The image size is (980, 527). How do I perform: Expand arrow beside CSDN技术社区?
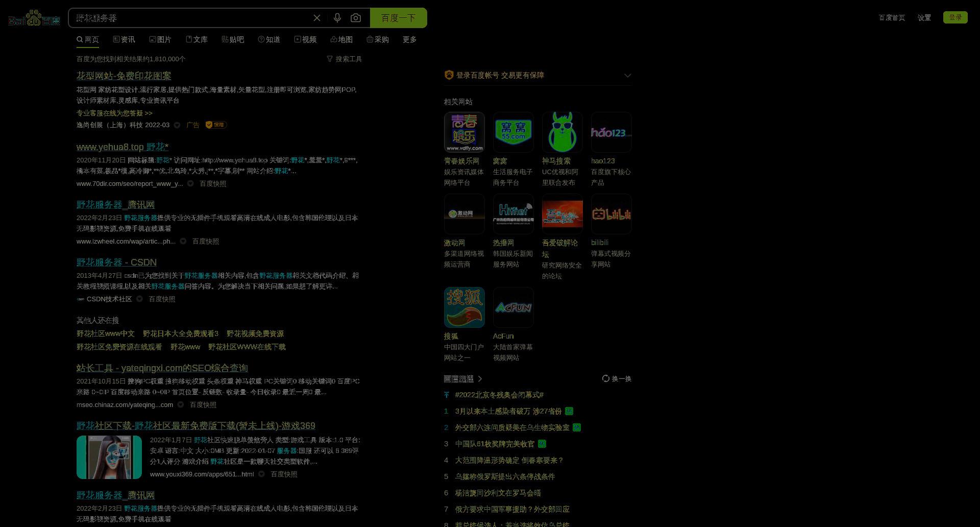pos(139,299)
